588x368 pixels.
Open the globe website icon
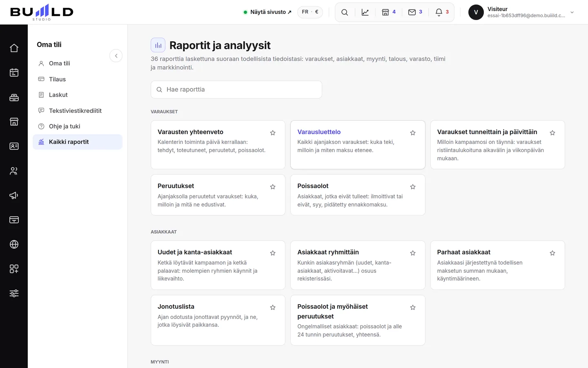tap(14, 245)
